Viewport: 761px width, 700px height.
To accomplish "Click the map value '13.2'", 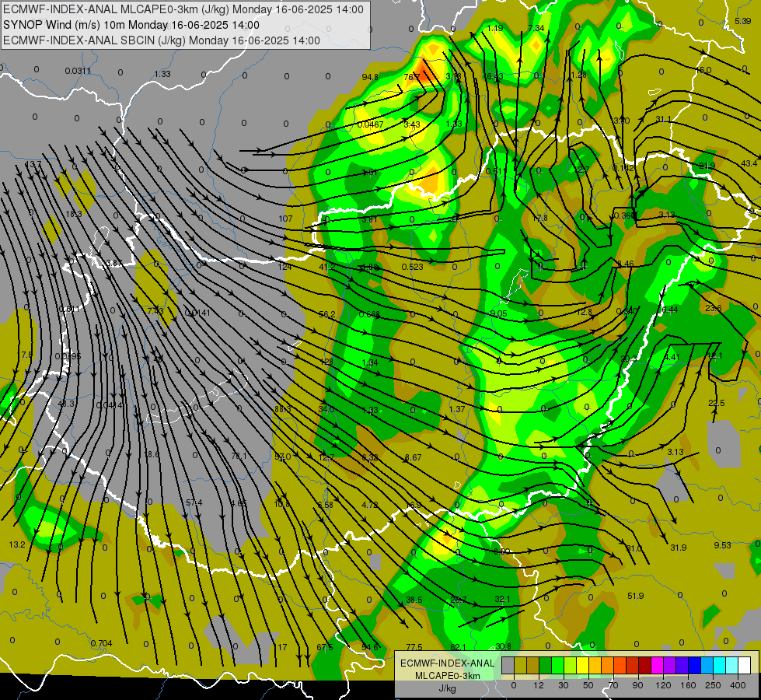I will pyautogui.click(x=17, y=544).
